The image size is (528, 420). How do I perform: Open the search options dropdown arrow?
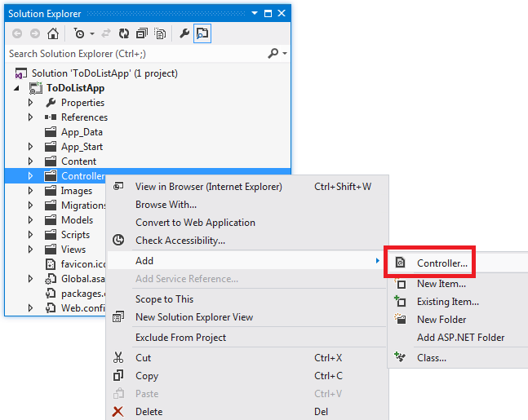pos(285,54)
